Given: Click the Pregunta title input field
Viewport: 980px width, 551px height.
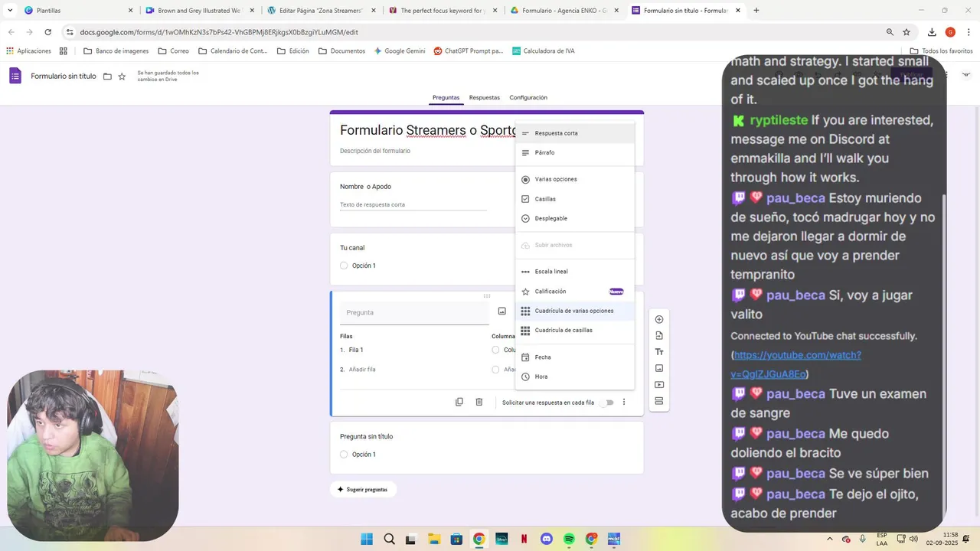Looking at the screenshot, I should [x=414, y=312].
